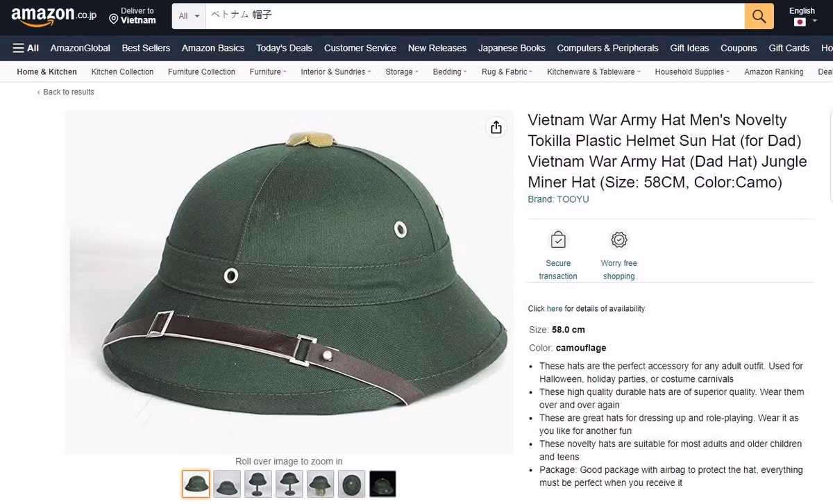Open the hamburger All menu icon

(19, 48)
